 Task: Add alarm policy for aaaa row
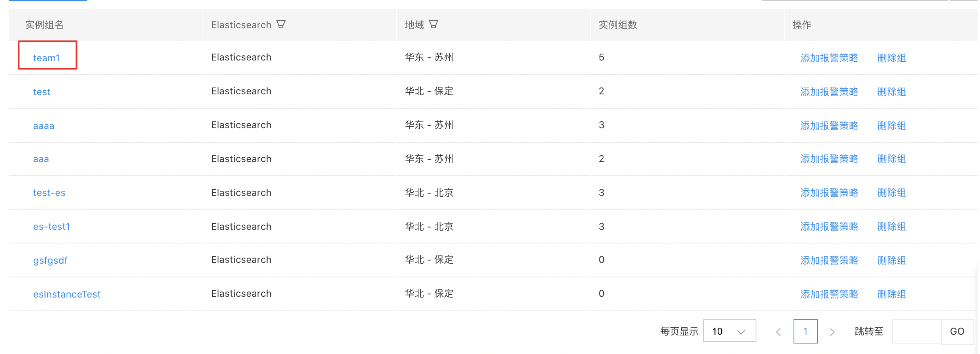coord(829,126)
